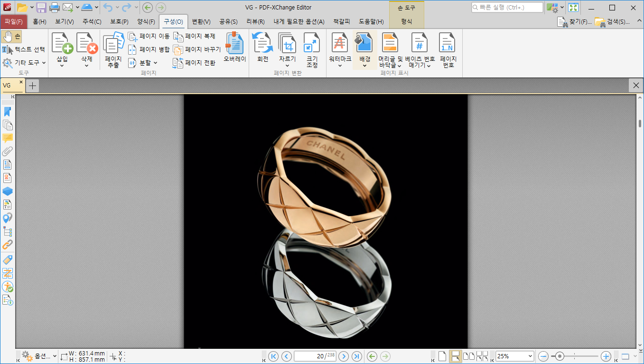
Task: Click the 배경 background icon
Action: coord(364,43)
